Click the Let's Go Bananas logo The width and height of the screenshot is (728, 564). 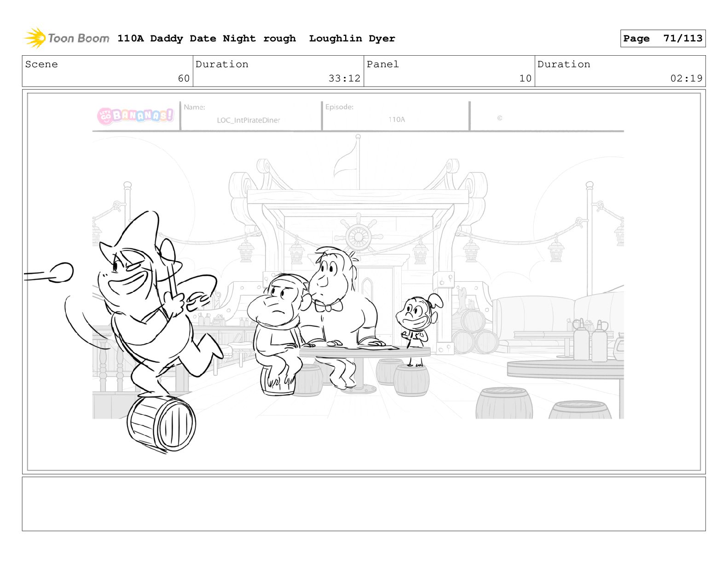tap(136, 115)
